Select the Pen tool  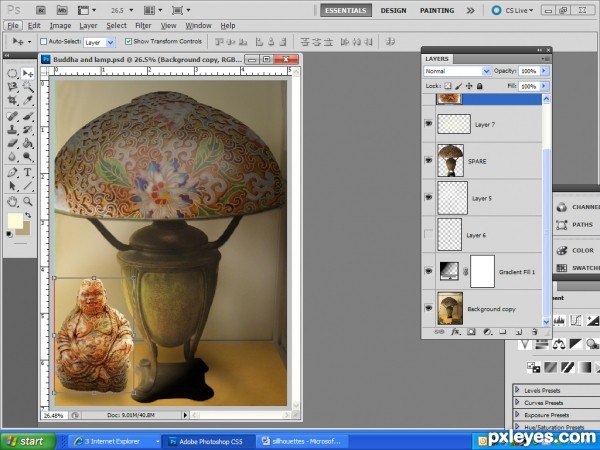(12, 173)
